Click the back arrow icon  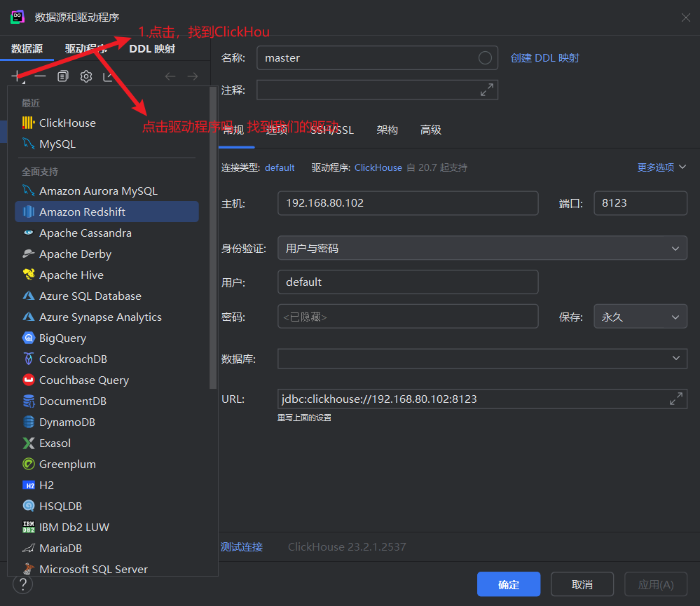coord(170,76)
